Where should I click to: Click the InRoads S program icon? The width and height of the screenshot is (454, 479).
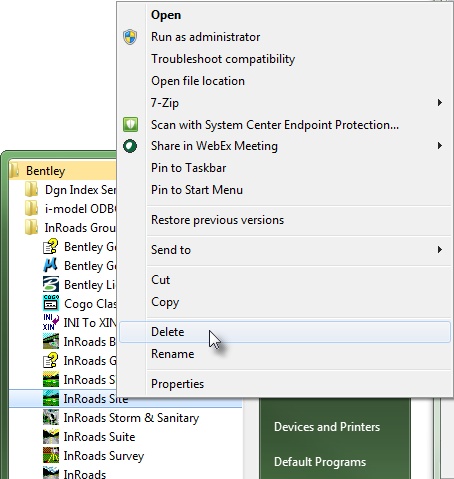[51, 379]
